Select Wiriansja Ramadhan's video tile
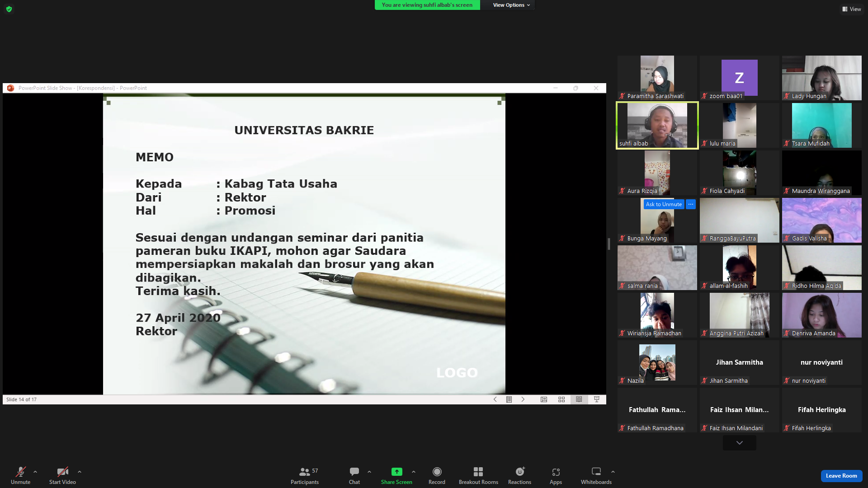868x488 pixels. click(x=657, y=315)
